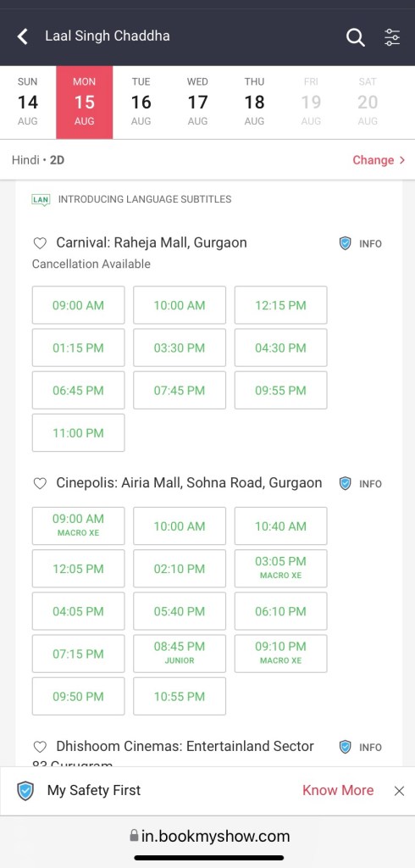Favorite Dhishoom Cinemas with heart icon
The width and height of the screenshot is (415, 868).
[x=40, y=747]
